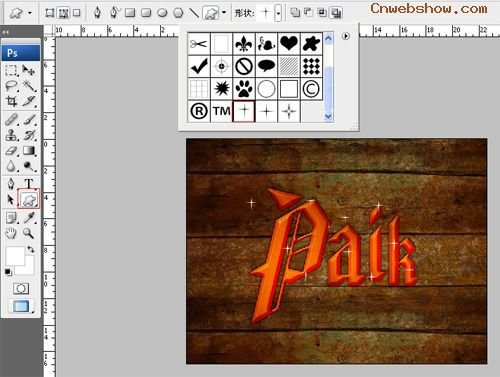Screen dimensions: 500x377
Task: Select the checkmark custom shape
Action: [199, 66]
